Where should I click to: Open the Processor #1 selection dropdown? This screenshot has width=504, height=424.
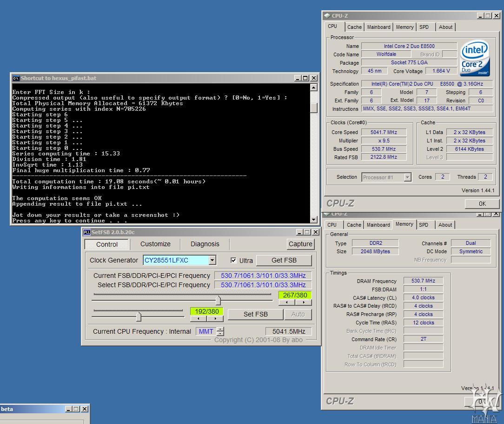coord(408,177)
